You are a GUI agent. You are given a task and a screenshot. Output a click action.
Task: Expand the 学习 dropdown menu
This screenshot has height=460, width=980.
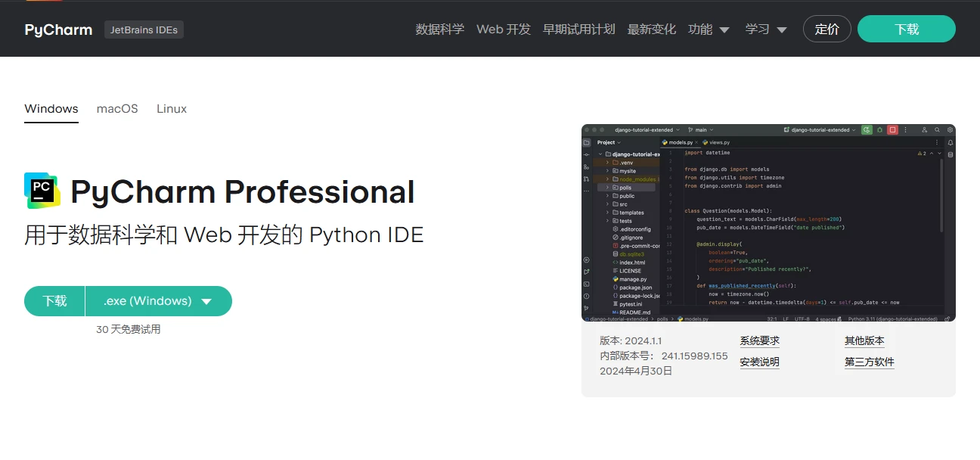click(766, 30)
